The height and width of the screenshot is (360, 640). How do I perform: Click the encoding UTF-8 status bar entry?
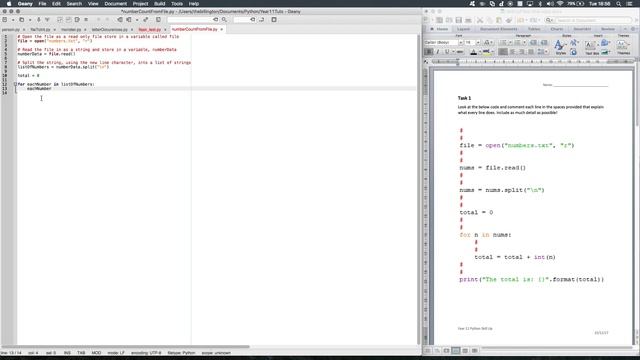(146, 353)
